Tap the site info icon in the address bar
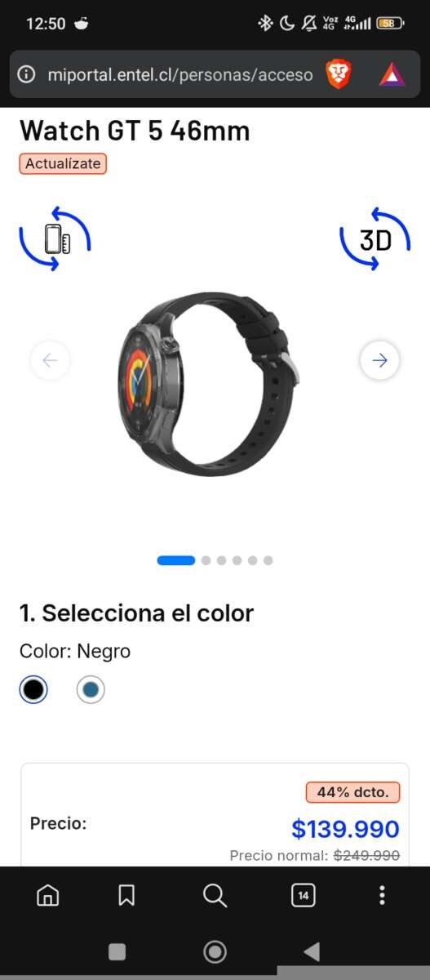The height and width of the screenshot is (980, 430). coord(27,75)
